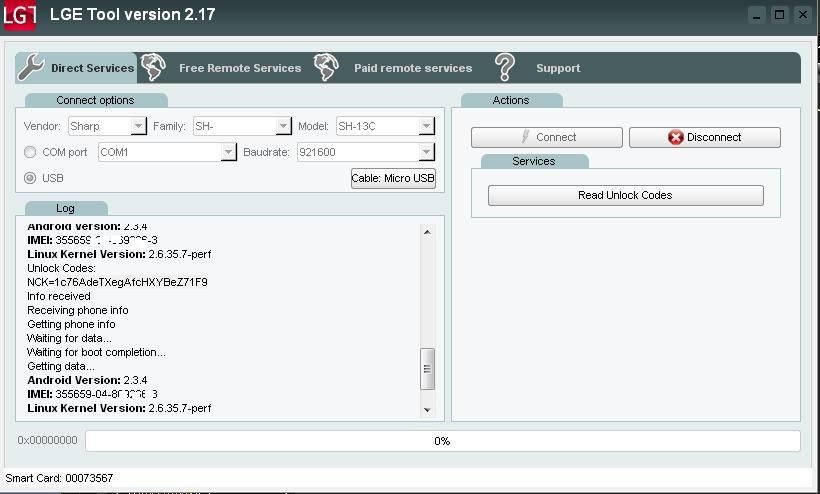Screen dimensions: 820x494
Task: Open the COM port dropdown showing COM1
Action: (x=167, y=152)
